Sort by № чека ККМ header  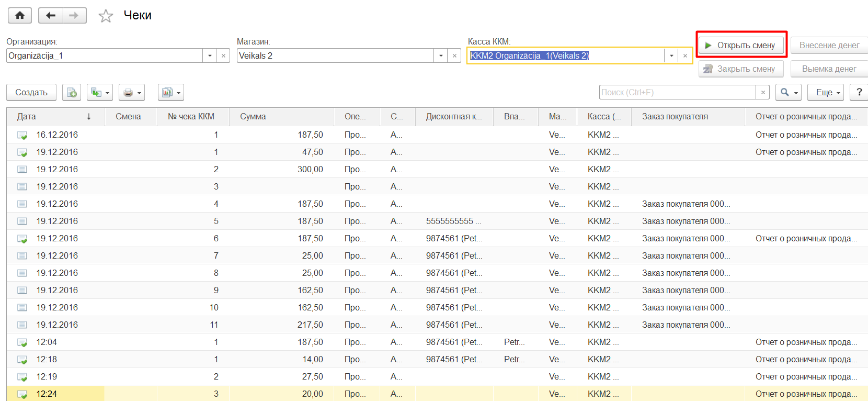pyautogui.click(x=193, y=117)
